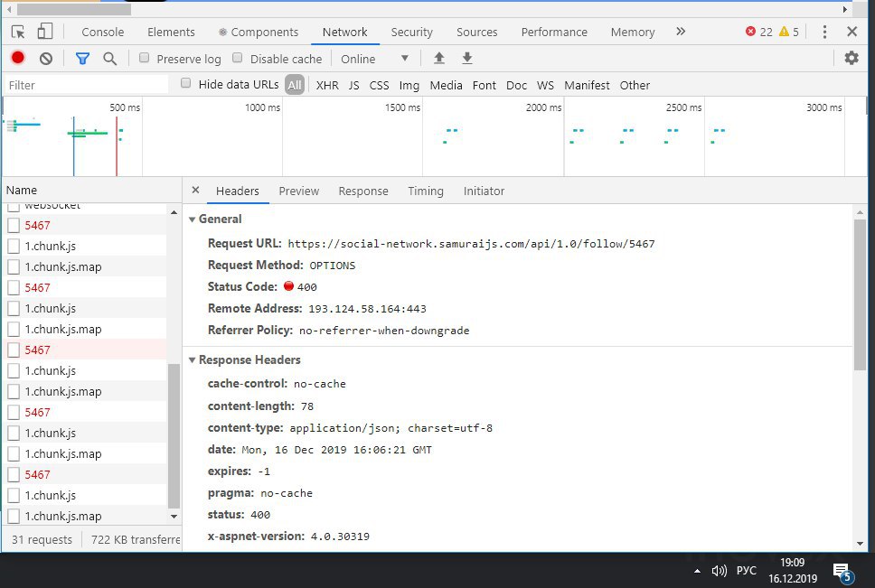Filter requests by CSS

coord(379,85)
